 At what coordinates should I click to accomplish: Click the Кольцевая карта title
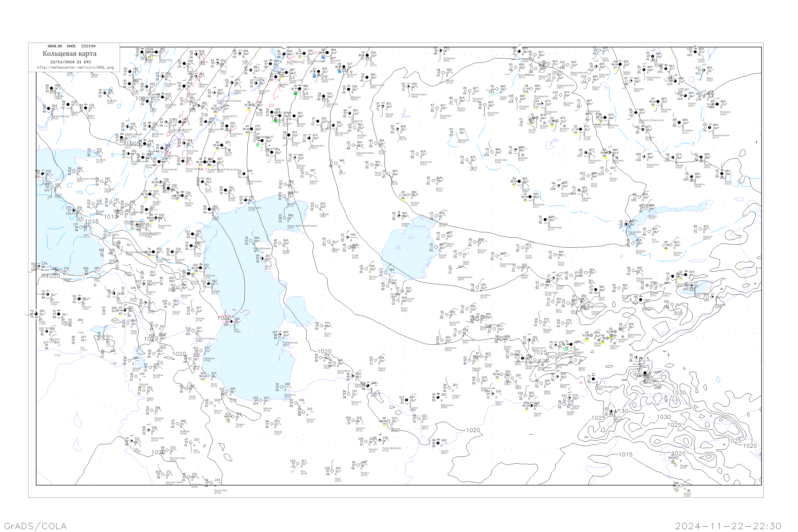[x=69, y=54]
